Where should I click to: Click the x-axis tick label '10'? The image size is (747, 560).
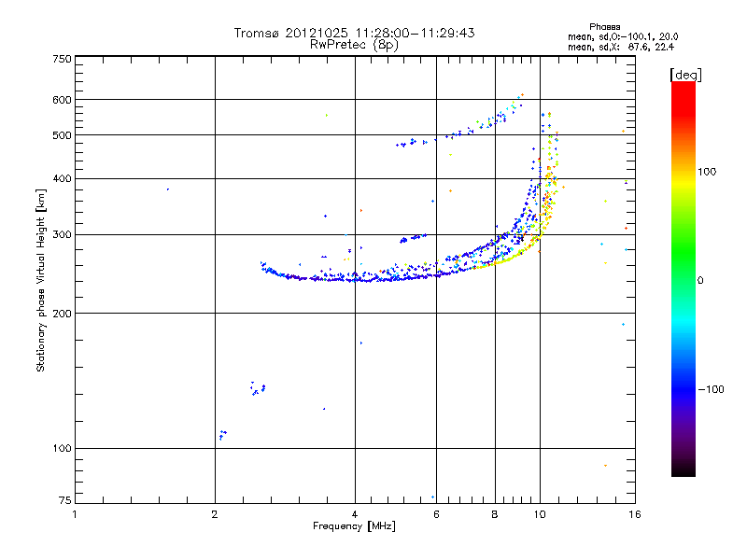[540, 514]
